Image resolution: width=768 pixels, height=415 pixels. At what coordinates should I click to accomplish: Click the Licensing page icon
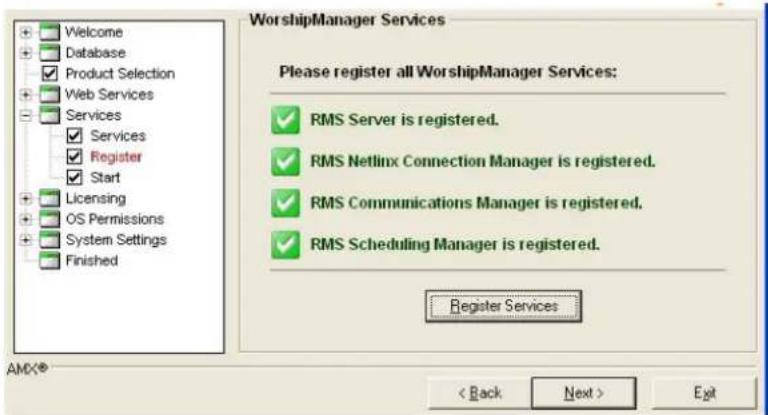[x=49, y=198]
